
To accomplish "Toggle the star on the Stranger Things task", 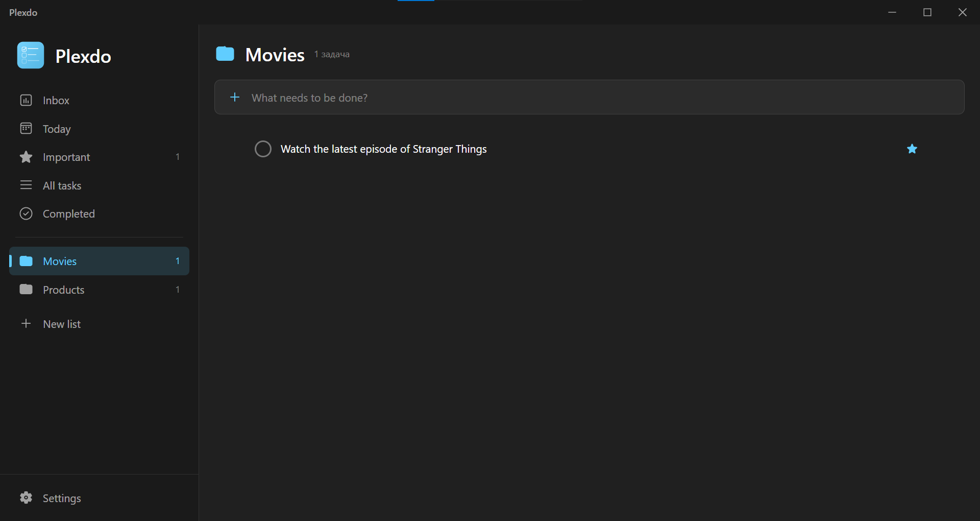I will point(912,149).
